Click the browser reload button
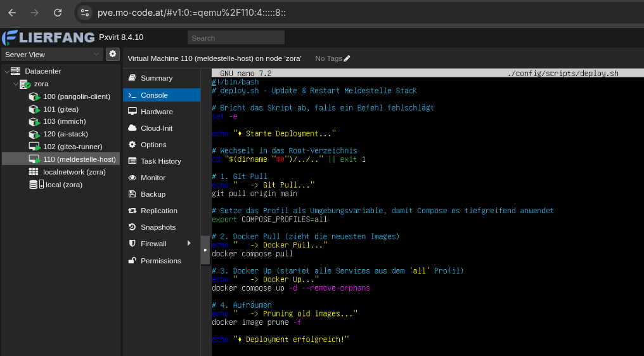This screenshot has width=644, height=356. coord(58,13)
